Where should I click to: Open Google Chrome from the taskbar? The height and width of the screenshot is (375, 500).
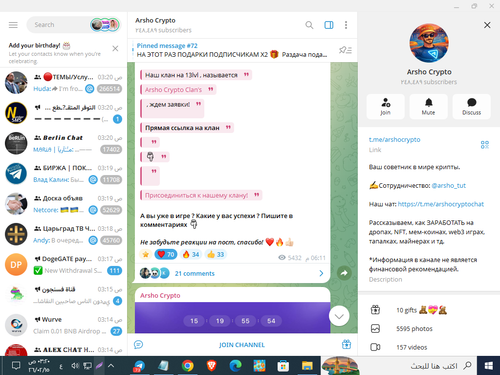(x=188, y=366)
